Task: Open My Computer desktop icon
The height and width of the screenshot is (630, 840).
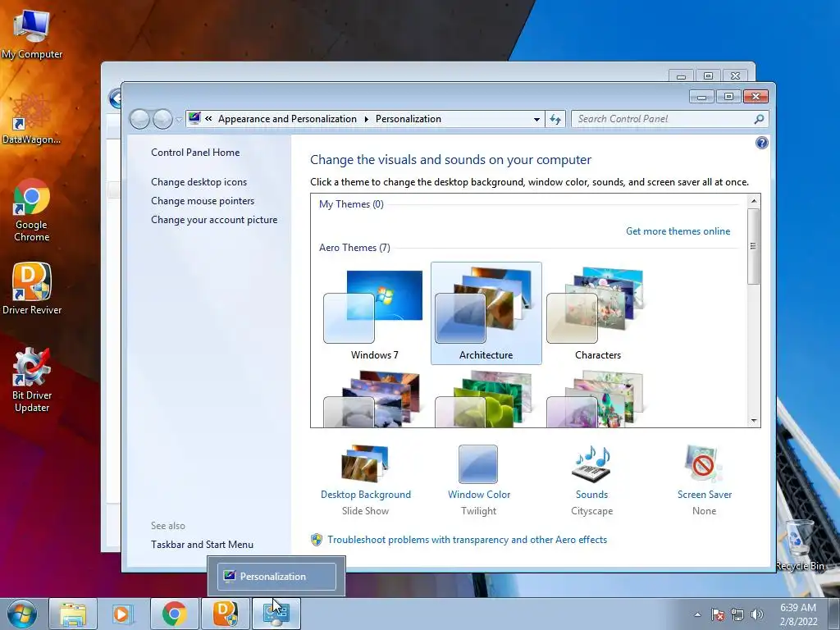Action: [x=31, y=35]
